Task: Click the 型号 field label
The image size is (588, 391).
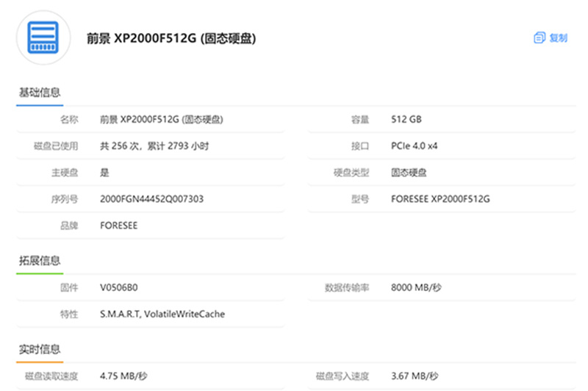Action: coord(360,198)
